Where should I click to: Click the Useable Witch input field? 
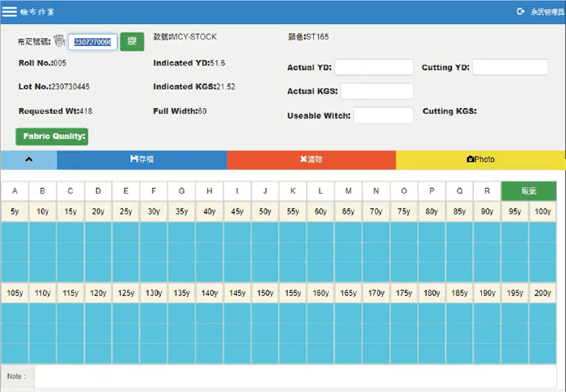coord(384,115)
